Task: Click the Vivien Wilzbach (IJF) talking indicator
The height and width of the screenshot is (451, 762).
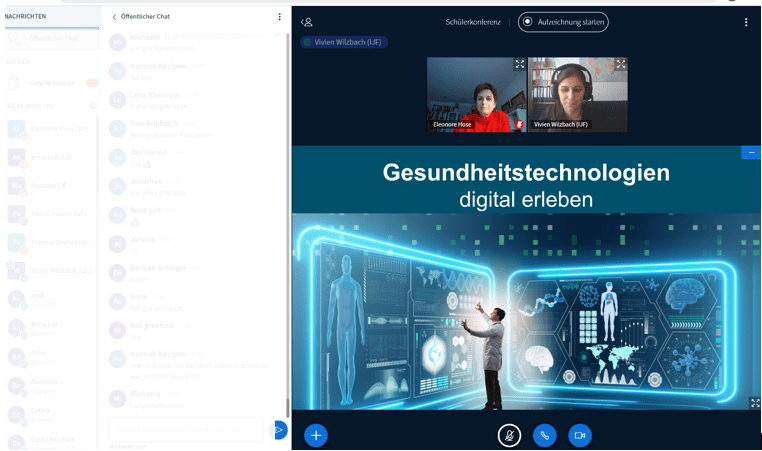Action: pos(343,42)
